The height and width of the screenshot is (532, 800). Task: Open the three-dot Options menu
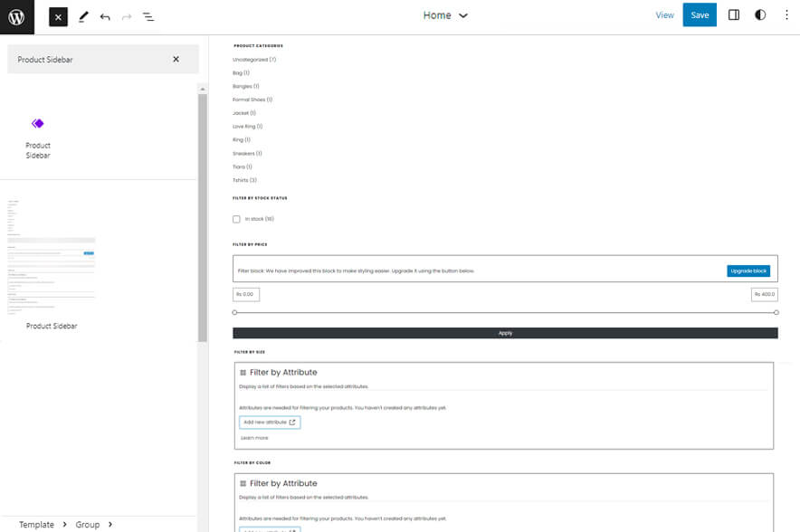(x=786, y=14)
